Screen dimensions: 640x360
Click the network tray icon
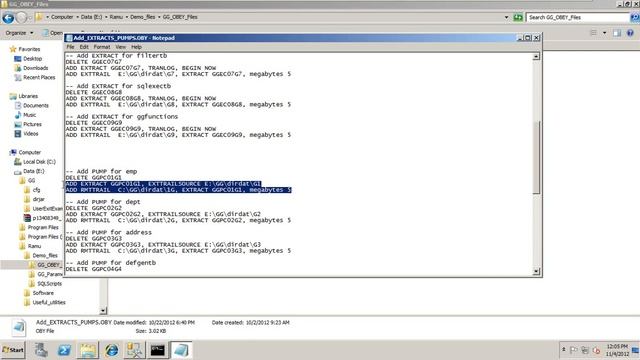coord(585,350)
